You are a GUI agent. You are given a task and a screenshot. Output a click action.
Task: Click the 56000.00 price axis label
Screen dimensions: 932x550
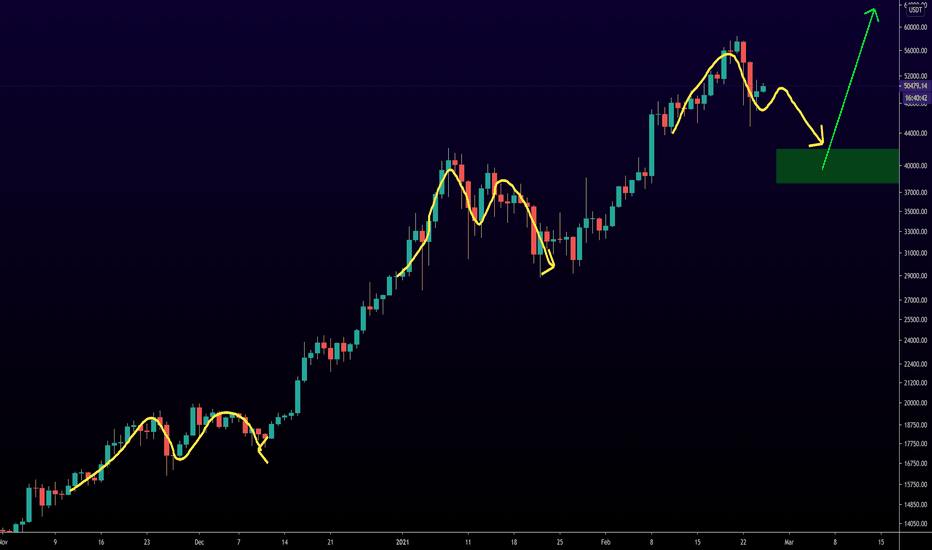tap(916, 51)
